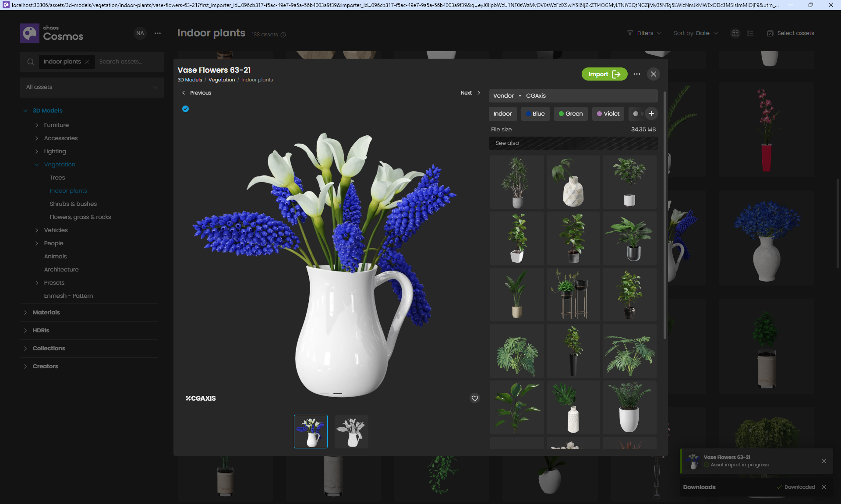The image size is (841, 504).
Task: Remove the Indoor plants search filter chip
Action: (x=87, y=62)
